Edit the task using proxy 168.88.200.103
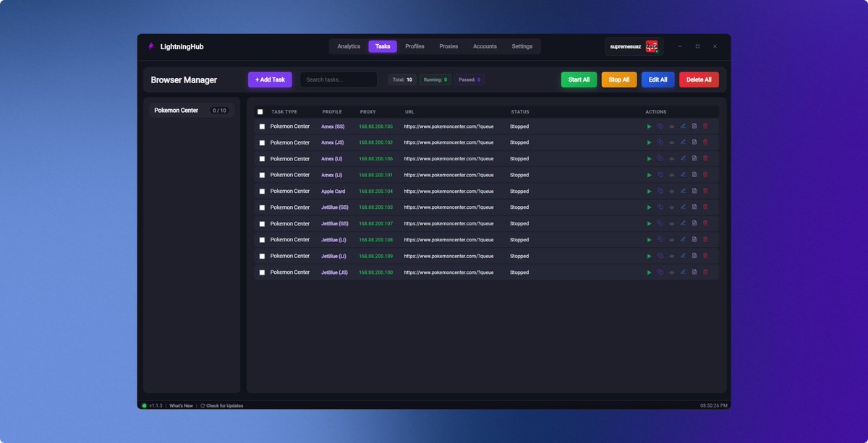 pyautogui.click(x=683, y=207)
